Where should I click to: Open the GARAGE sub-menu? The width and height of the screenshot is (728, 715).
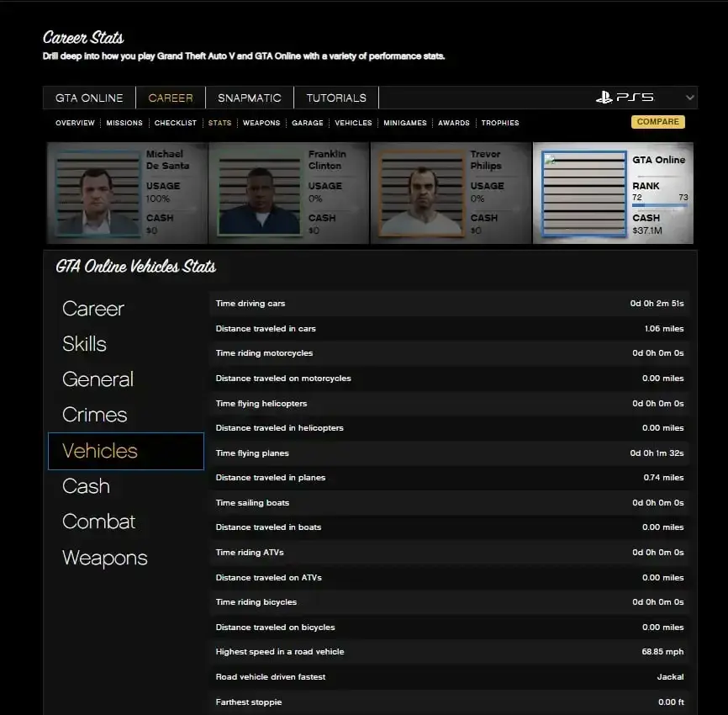coord(308,123)
